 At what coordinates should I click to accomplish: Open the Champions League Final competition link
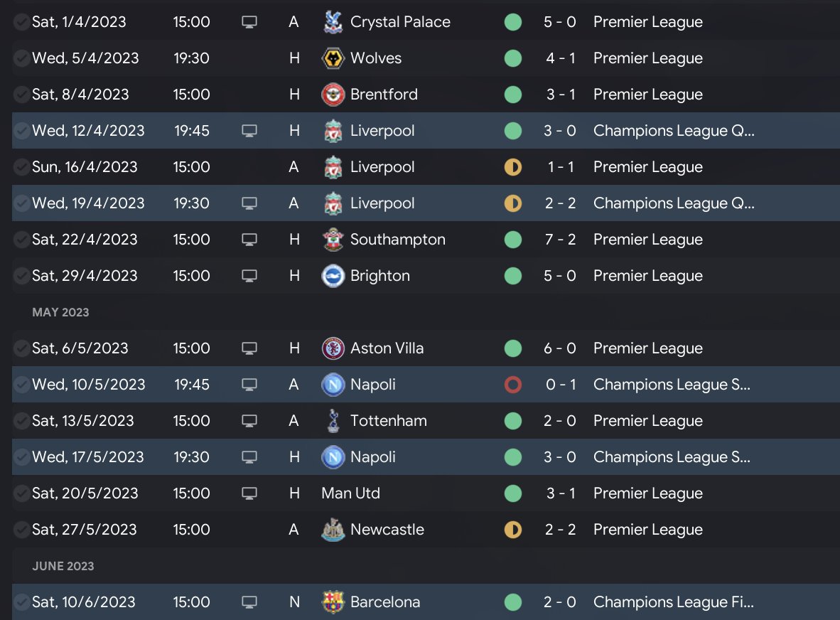(x=673, y=602)
